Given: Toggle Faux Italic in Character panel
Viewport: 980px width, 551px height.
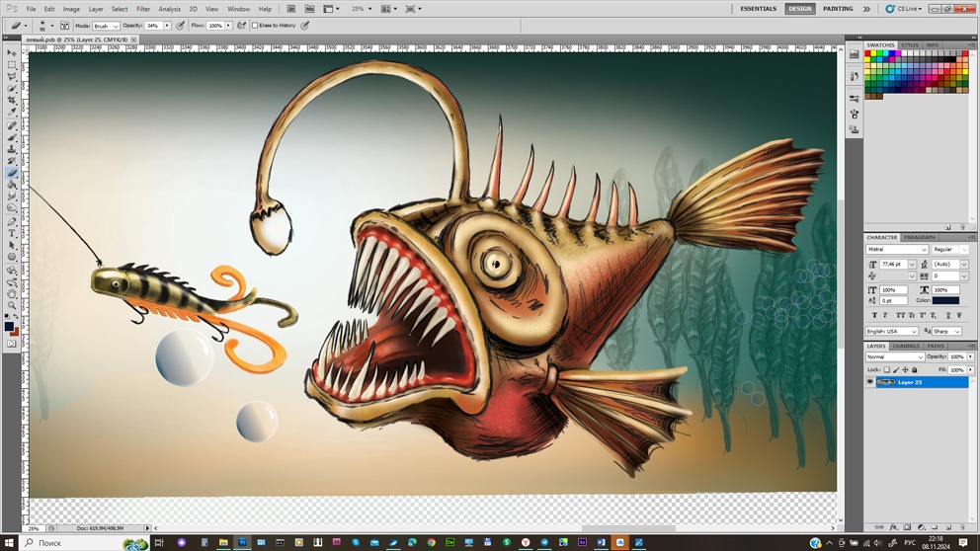Looking at the screenshot, I should [x=885, y=315].
